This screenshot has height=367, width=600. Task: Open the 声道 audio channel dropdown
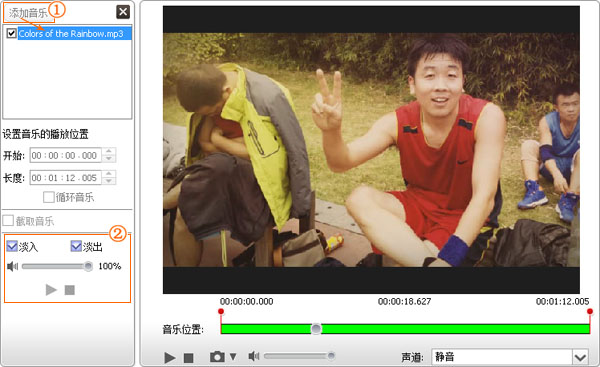[580, 357]
